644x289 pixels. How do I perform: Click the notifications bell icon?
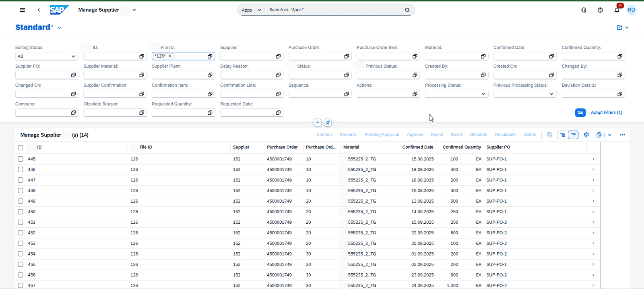(617, 10)
